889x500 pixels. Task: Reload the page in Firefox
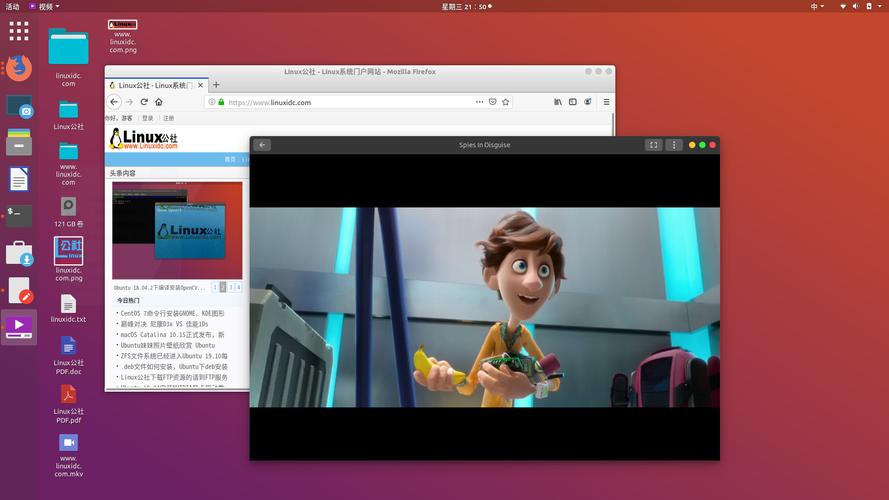click(144, 102)
